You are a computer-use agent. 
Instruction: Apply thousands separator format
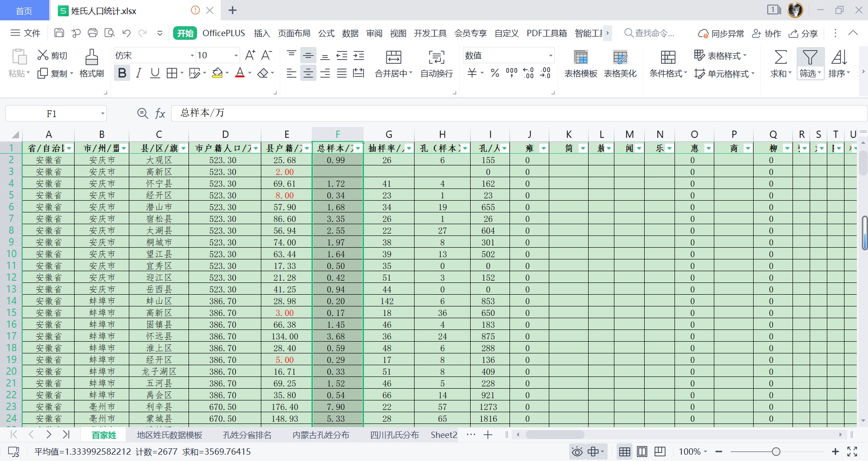512,73
